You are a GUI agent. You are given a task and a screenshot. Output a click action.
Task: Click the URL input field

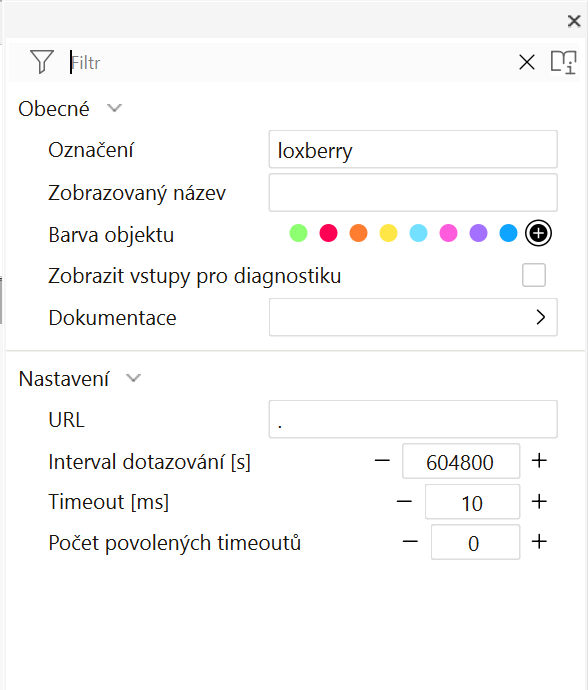pos(413,419)
